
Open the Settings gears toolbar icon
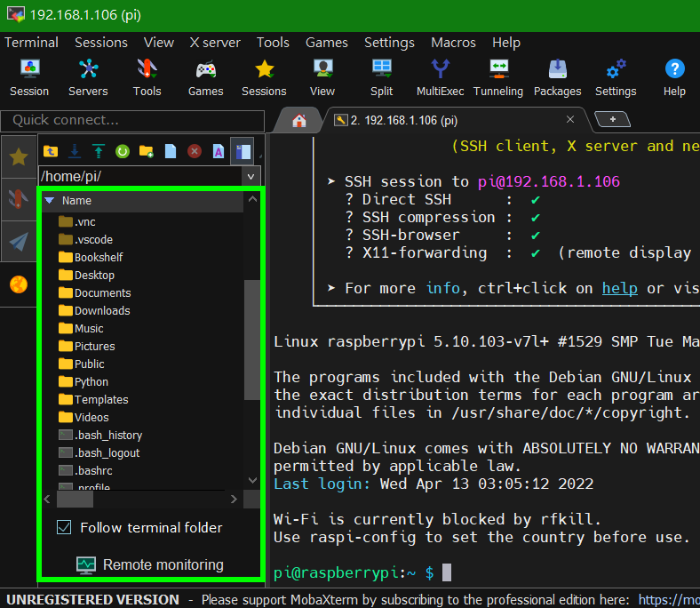616,78
